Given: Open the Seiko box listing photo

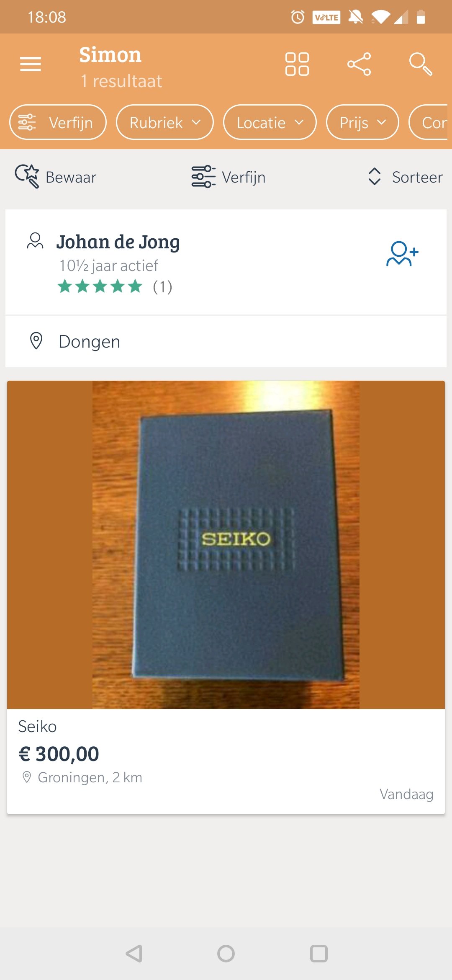Looking at the screenshot, I should click(226, 544).
